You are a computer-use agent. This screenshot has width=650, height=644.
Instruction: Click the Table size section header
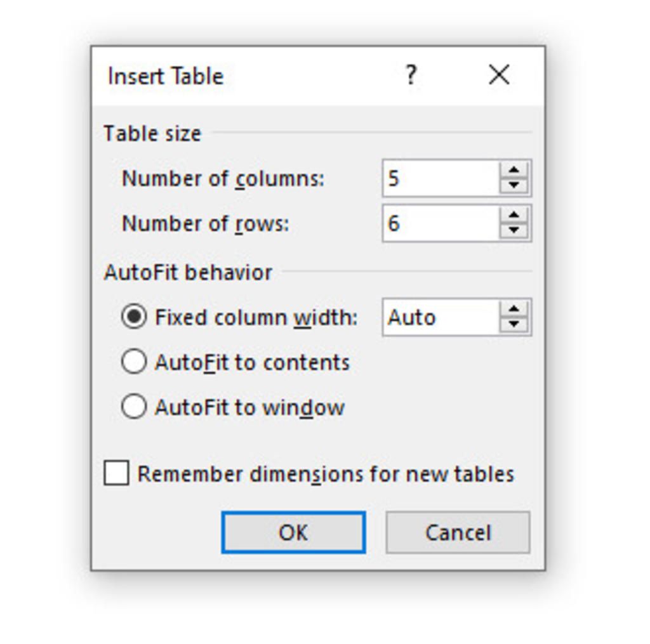click(x=152, y=133)
